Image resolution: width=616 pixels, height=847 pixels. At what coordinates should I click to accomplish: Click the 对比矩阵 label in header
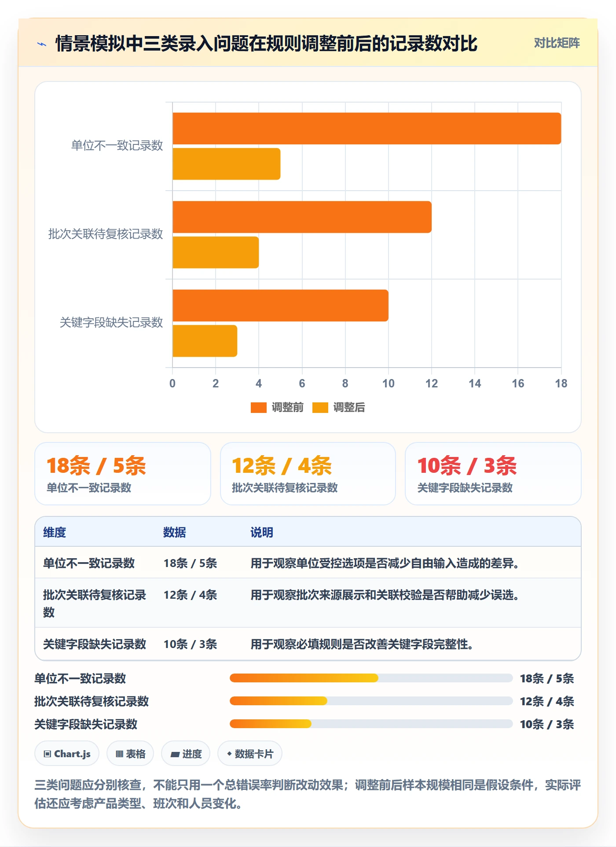[x=557, y=43]
